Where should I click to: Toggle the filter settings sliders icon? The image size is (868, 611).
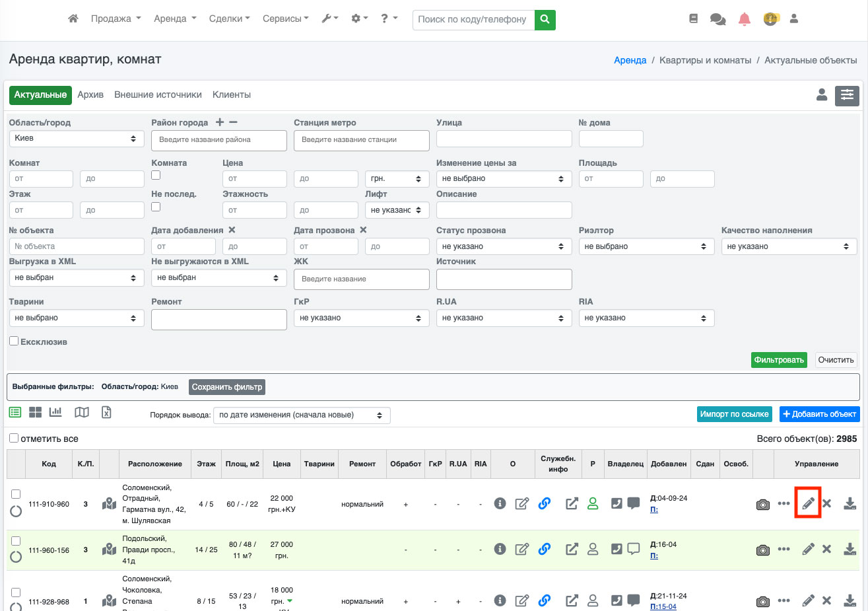[847, 96]
